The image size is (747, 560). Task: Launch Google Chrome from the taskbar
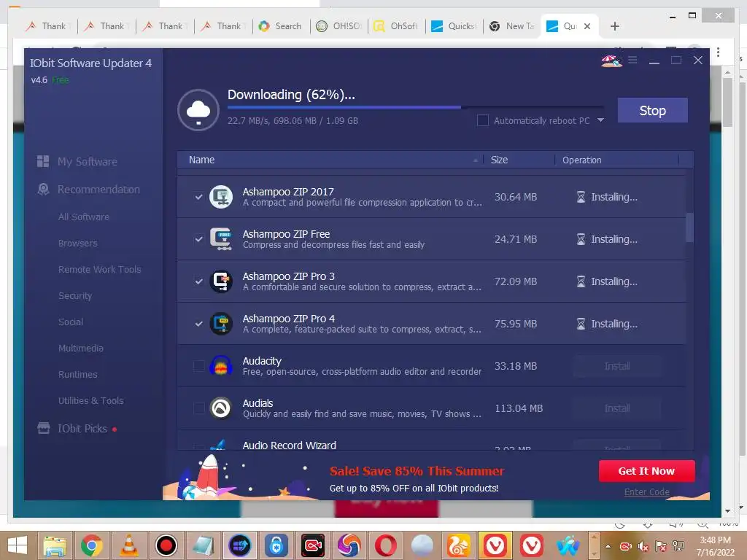click(91, 545)
